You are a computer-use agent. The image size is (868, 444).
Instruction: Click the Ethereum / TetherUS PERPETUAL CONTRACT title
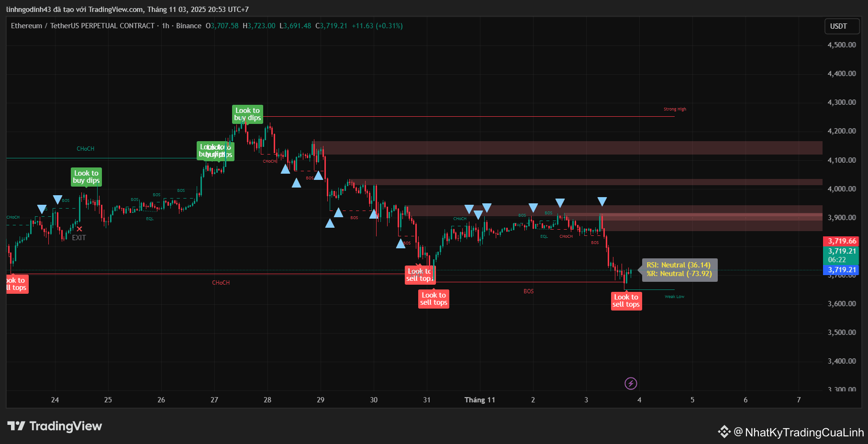pos(83,26)
